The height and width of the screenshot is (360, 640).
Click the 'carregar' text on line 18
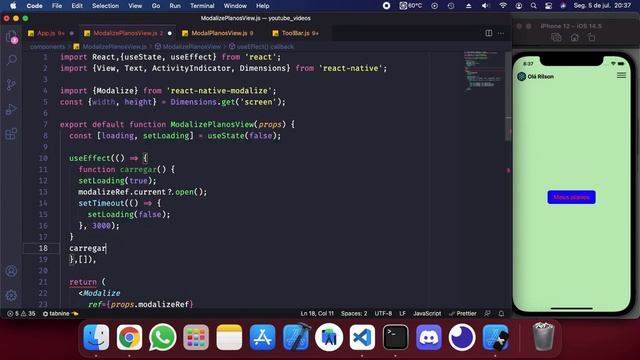87,248
